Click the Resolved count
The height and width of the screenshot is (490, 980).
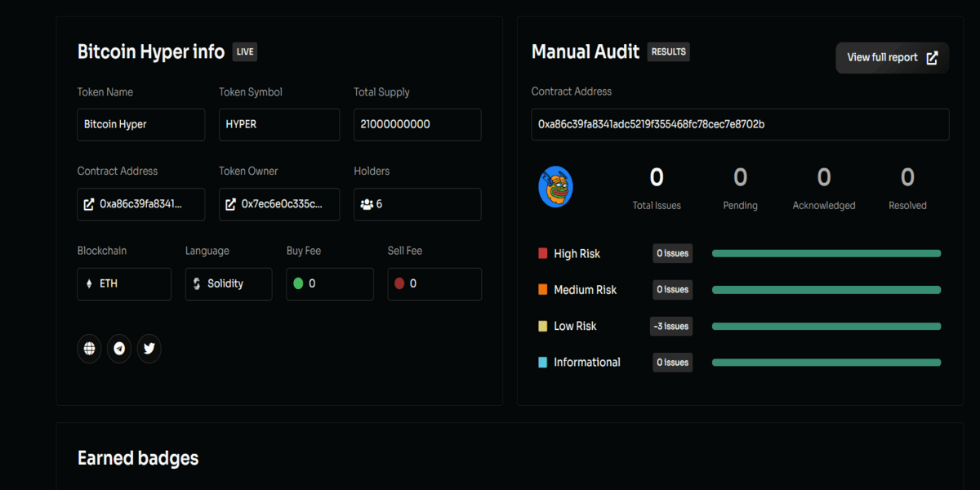coord(907,177)
